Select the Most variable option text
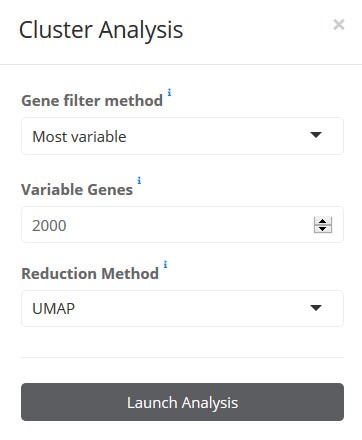Screen dimensions: 362x440 [79, 137]
